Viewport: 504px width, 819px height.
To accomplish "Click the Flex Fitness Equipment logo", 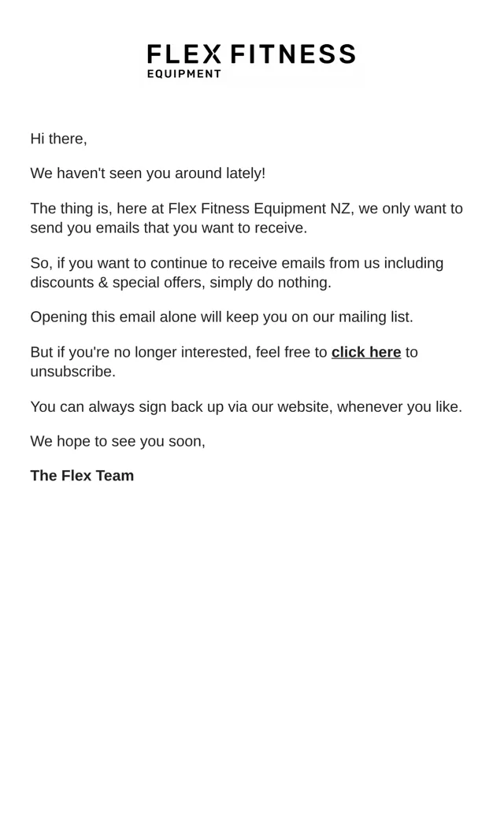I will (x=251, y=61).
